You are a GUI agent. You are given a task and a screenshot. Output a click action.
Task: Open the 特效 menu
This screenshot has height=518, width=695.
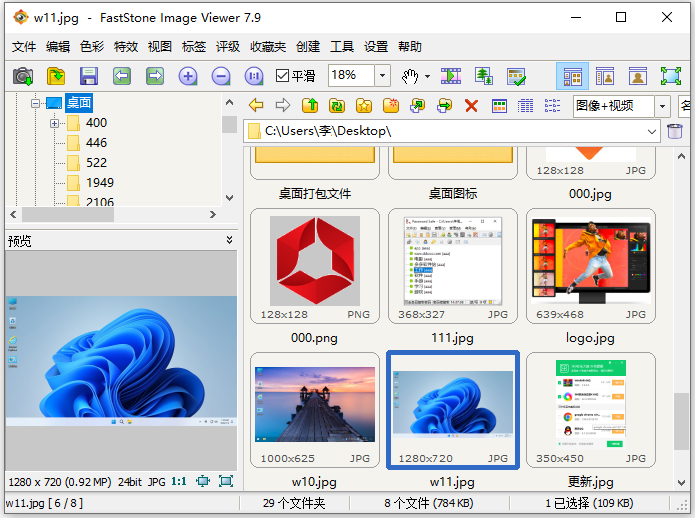click(126, 47)
